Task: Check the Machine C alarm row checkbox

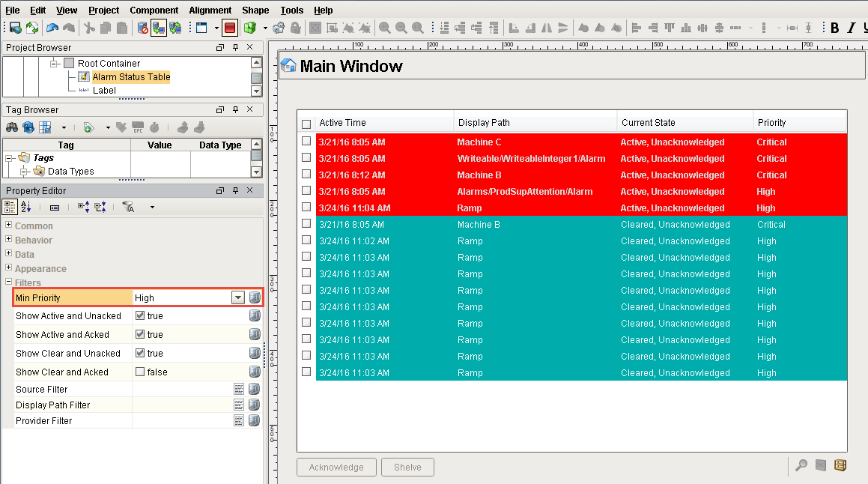Action: click(306, 142)
